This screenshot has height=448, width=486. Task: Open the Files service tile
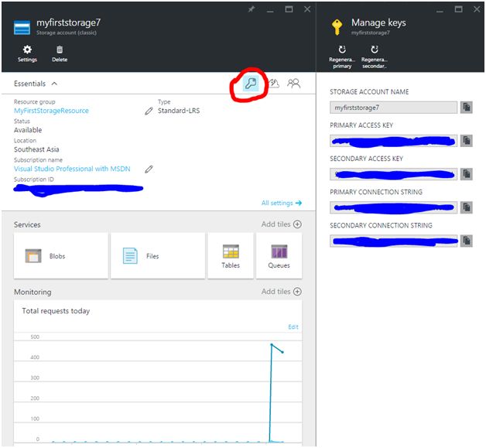pyautogui.click(x=158, y=256)
